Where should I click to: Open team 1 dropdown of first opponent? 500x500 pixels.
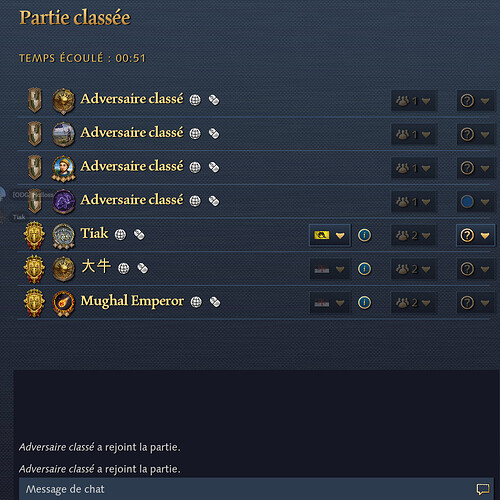pyautogui.click(x=413, y=100)
